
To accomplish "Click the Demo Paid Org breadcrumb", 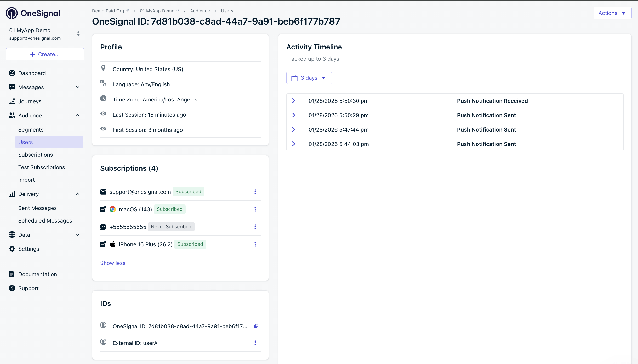I will click(x=108, y=11).
